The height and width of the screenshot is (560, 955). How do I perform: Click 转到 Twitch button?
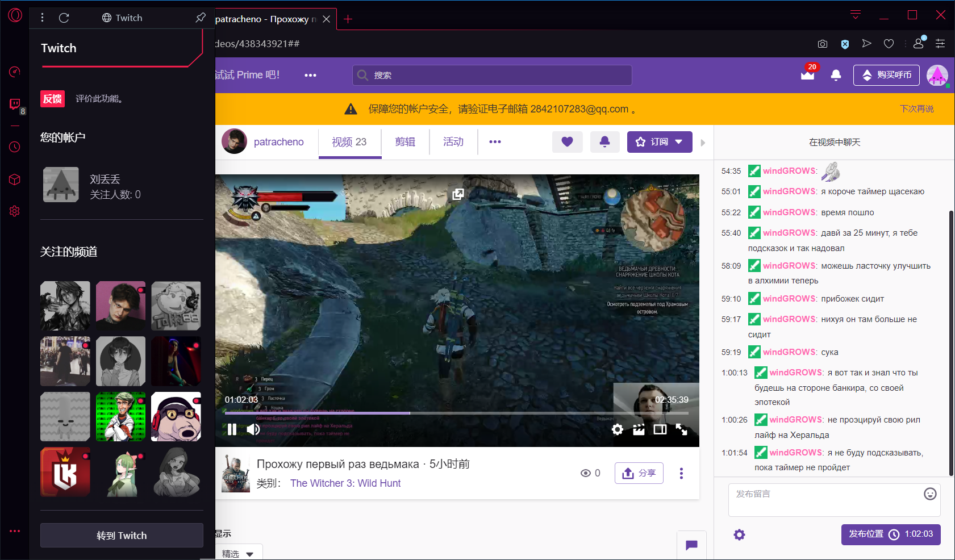pos(122,536)
